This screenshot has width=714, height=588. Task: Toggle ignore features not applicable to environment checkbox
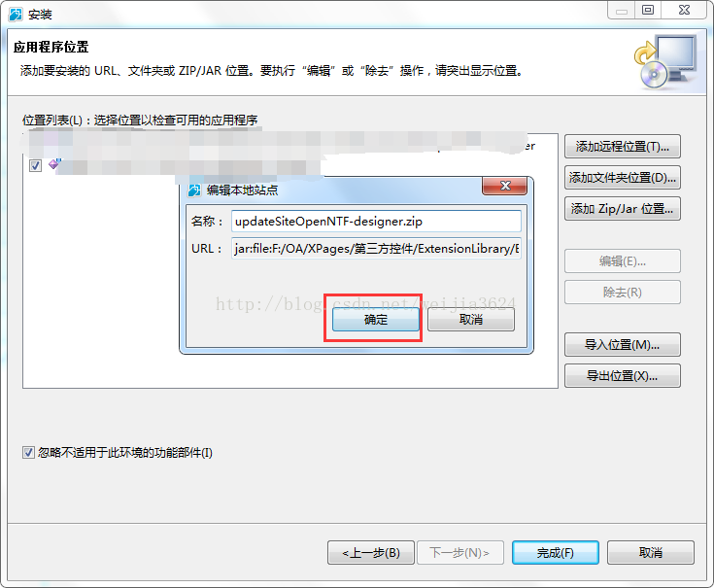click(x=28, y=452)
